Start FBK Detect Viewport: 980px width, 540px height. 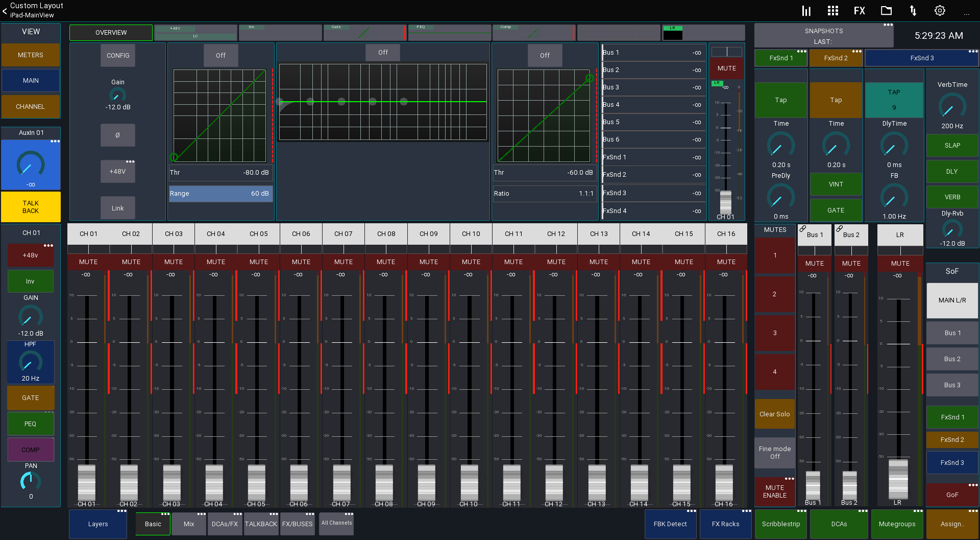click(670, 524)
